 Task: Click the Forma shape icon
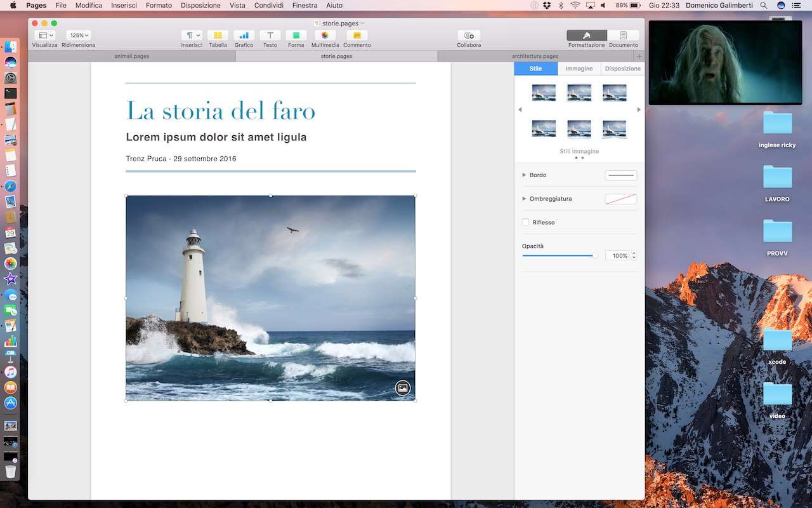[x=296, y=36]
